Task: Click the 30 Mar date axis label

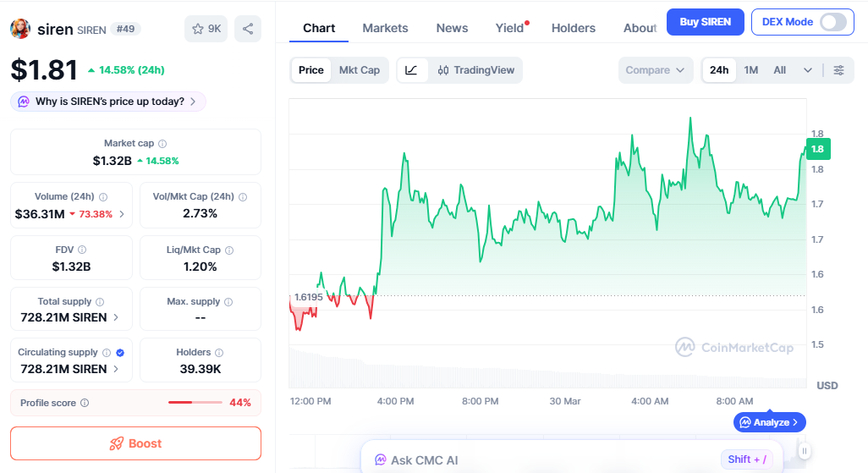Action: click(564, 401)
